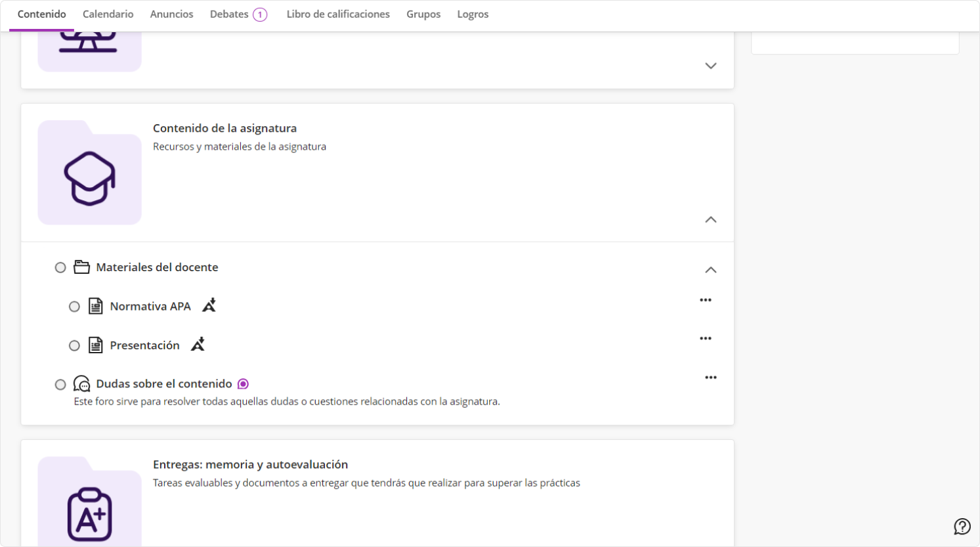Open the Libro de calificaciones tab

click(x=338, y=14)
